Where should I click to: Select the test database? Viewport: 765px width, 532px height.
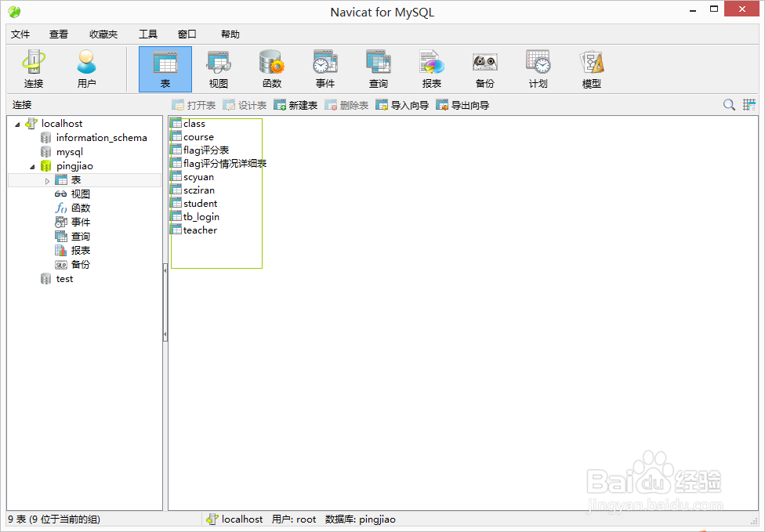click(64, 278)
